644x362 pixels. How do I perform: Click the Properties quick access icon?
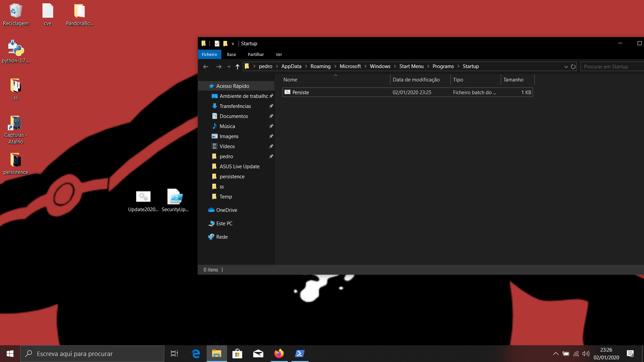click(217, 44)
